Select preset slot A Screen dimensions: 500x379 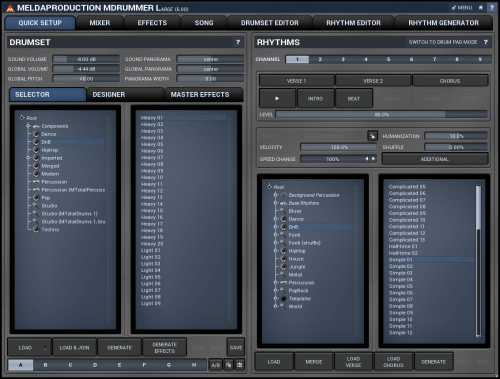21,365
